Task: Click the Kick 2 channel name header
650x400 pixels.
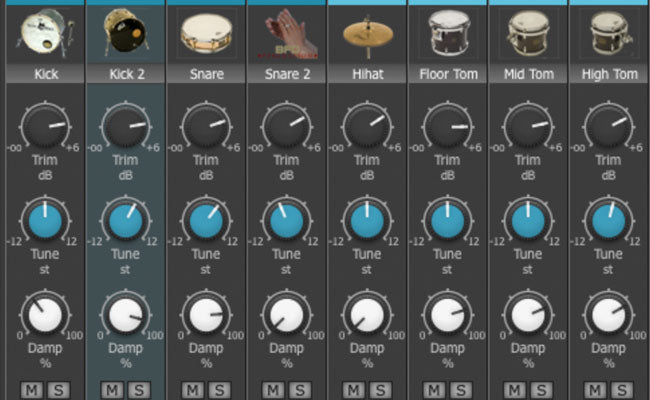Action: pos(125,74)
